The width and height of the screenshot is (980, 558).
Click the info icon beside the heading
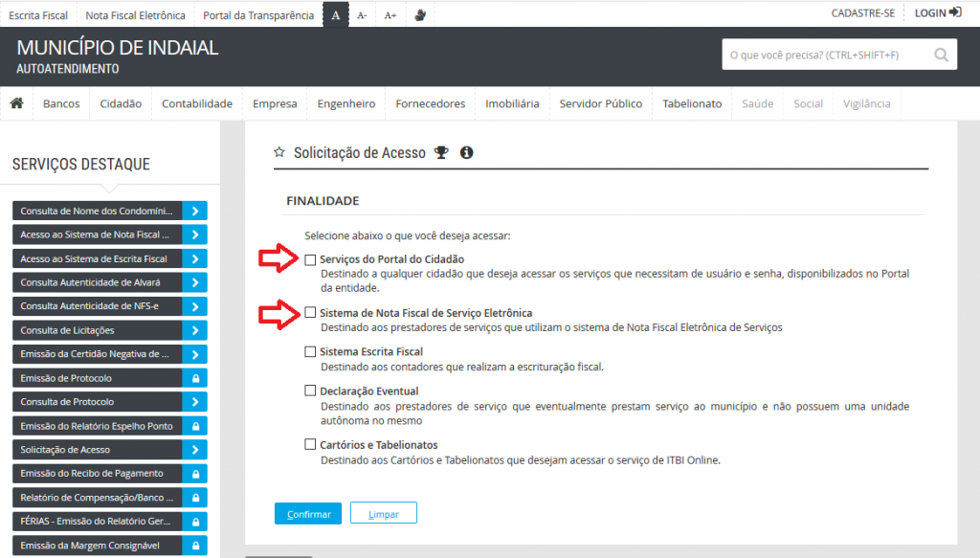point(467,152)
